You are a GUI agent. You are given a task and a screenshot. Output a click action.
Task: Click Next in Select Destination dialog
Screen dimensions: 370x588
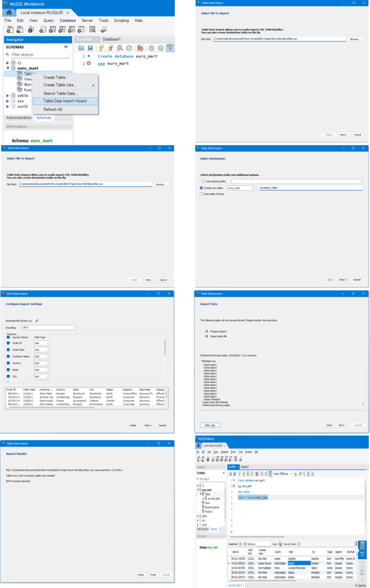coord(343,280)
